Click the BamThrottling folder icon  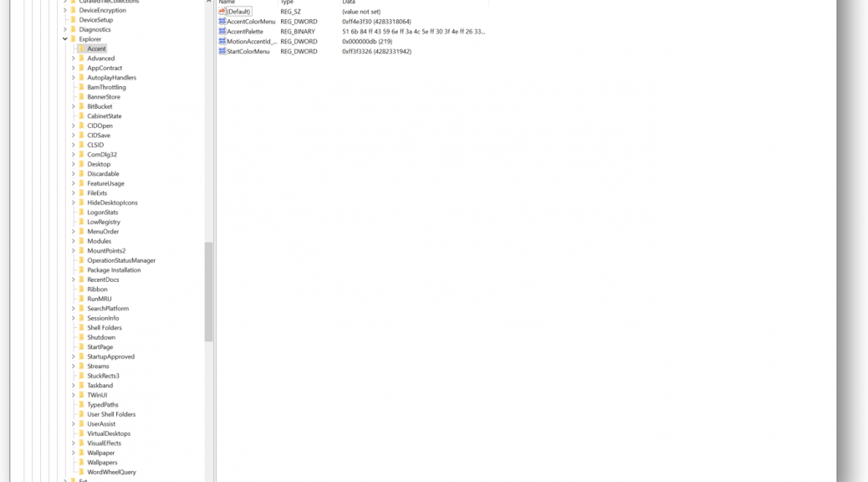tap(81, 87)
